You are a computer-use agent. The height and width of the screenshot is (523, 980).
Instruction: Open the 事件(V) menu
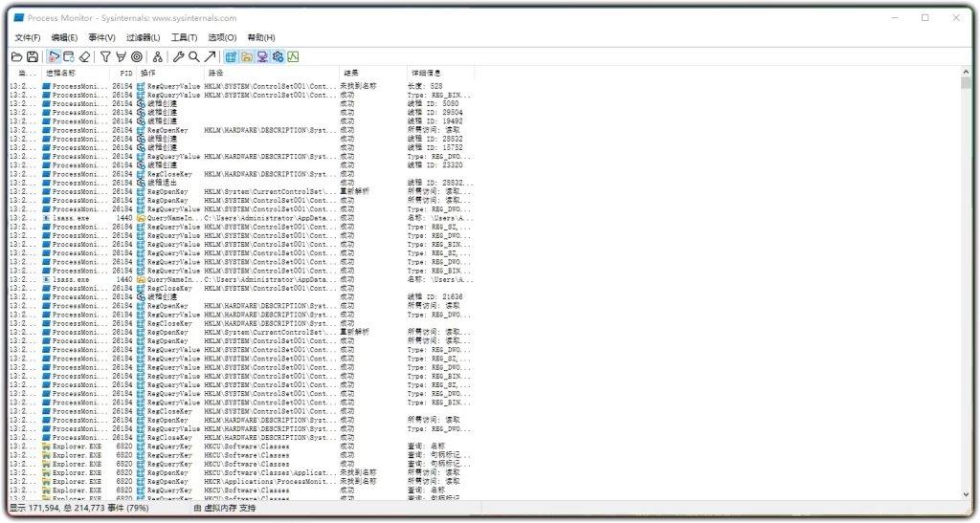[x=101, y=37]
